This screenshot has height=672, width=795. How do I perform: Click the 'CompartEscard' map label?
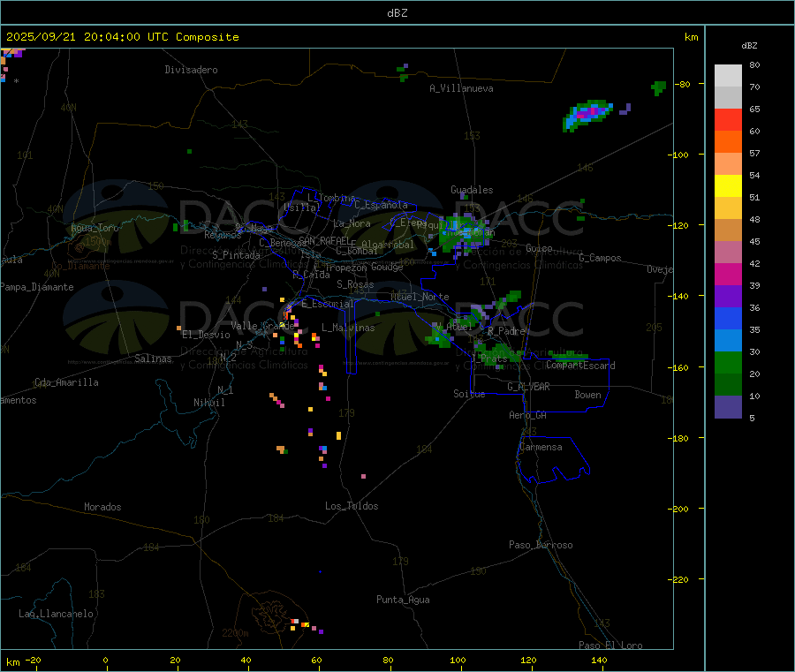coord(580,366)
